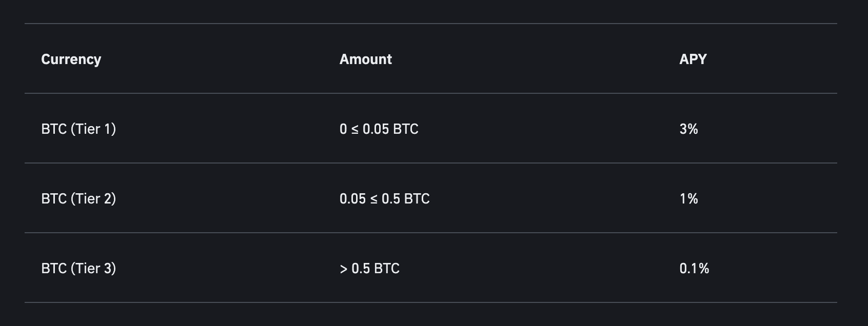Click the APY column header
This screenshot has width=868, height=326.
(x=693, y=59)
